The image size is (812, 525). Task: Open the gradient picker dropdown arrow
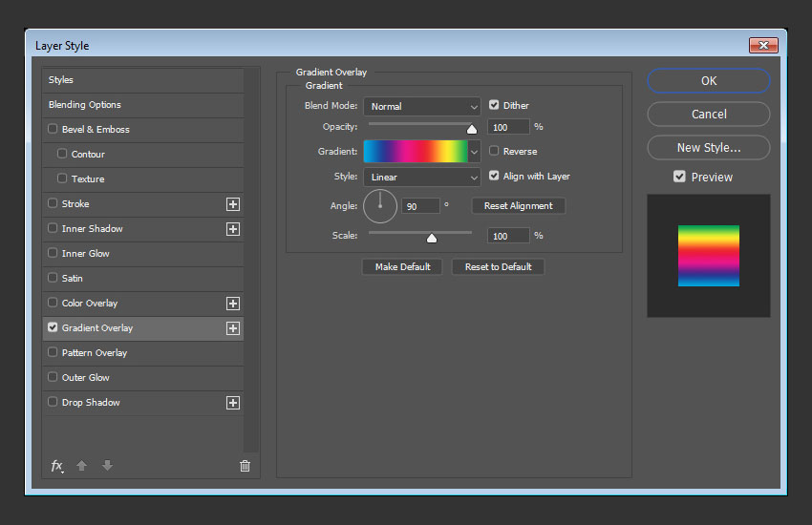coord(474,152)
